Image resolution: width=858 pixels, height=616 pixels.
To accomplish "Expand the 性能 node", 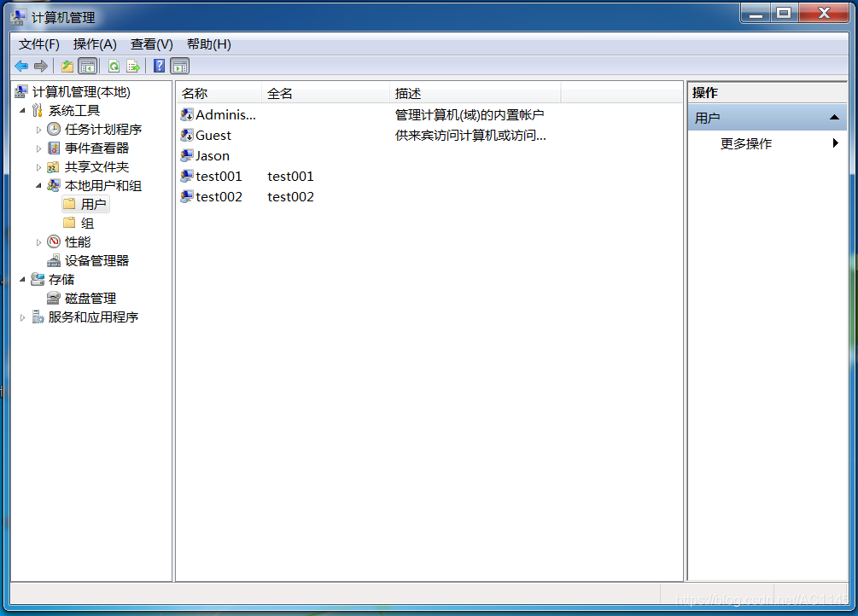I will click(38, 241).
